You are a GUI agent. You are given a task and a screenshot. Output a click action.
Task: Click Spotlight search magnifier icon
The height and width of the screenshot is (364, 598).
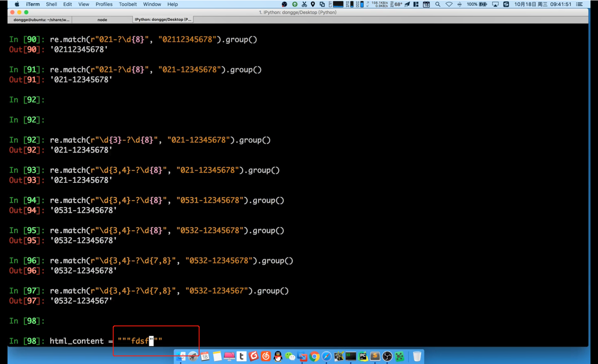pyautogui.click(x=437, y=4)
